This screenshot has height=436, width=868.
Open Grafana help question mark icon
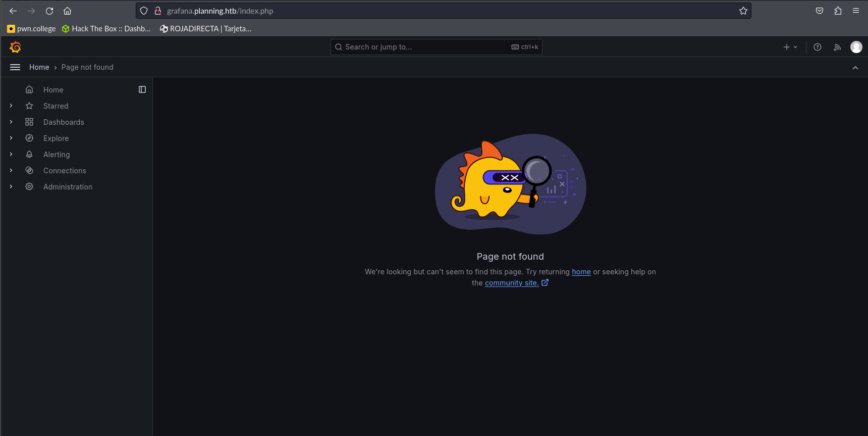[818, 47]
